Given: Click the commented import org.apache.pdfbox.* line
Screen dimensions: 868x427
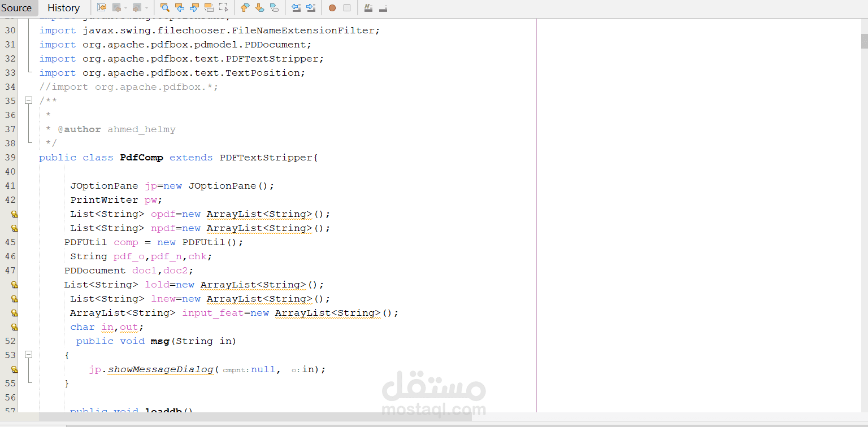Looking at the screenshot, I should [x=128, y=87].
